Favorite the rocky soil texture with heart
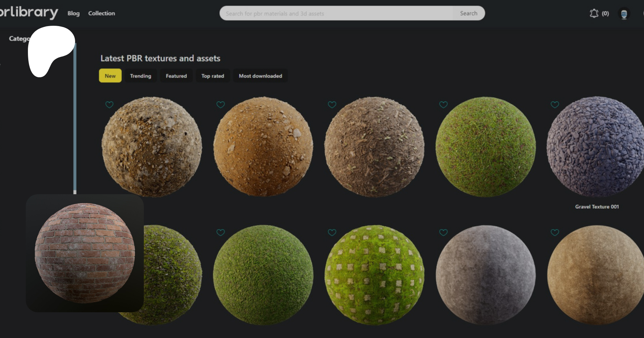The height and width of the screenshot is (338, 644). point(109,104)
